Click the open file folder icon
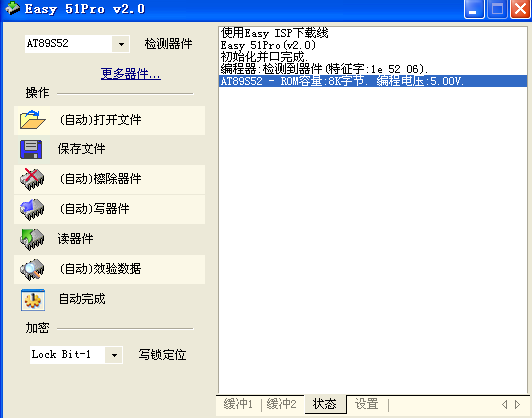Screen dimensions: 532x418 pyautogui.click(x=32, y=120)
